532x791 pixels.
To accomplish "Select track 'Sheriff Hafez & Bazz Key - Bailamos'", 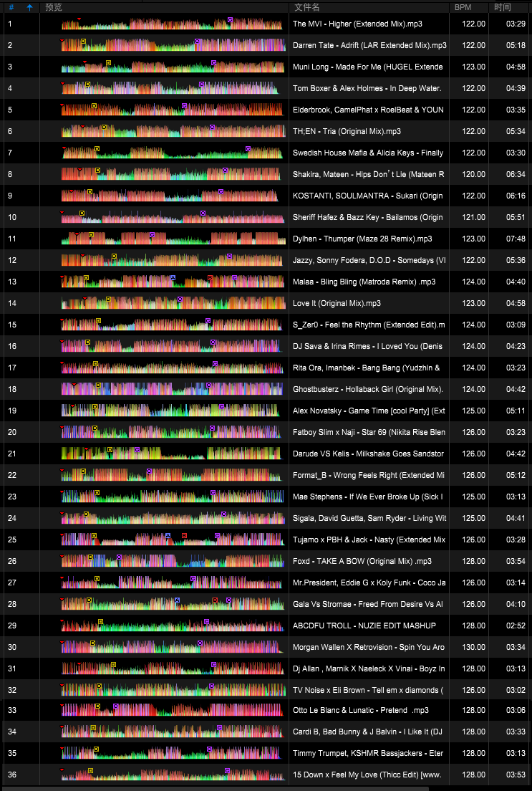I will pos(367,217).
